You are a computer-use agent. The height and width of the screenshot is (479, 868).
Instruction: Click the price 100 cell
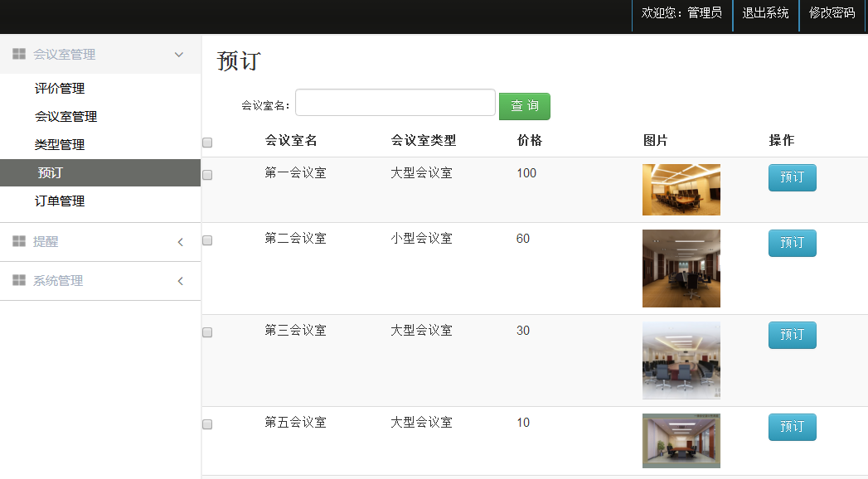(x=526, y=173)
